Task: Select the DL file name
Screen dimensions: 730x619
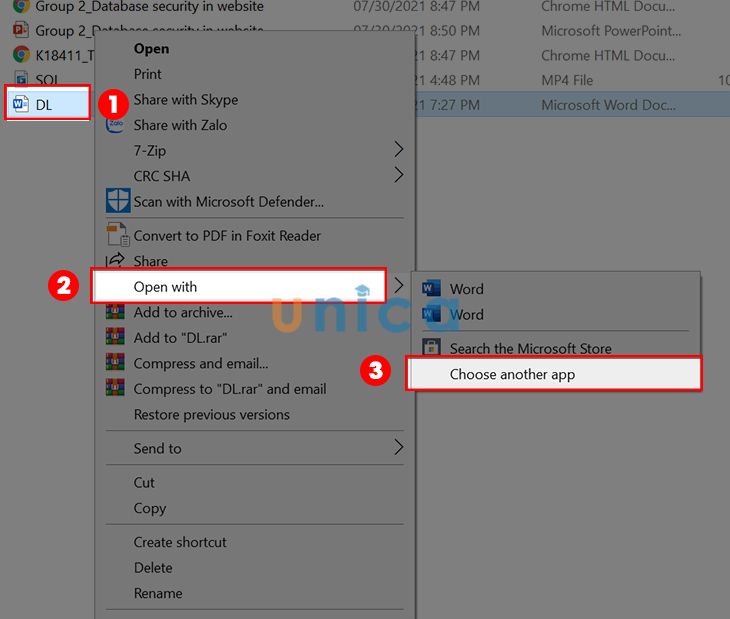Action: pyautogui.click(x=44, y=105)
